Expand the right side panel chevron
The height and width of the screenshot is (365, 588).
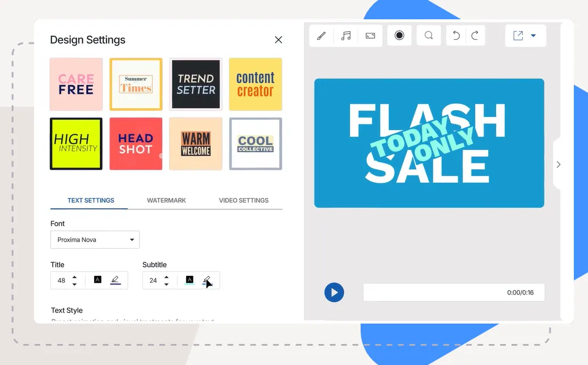(x=559, y=165)
